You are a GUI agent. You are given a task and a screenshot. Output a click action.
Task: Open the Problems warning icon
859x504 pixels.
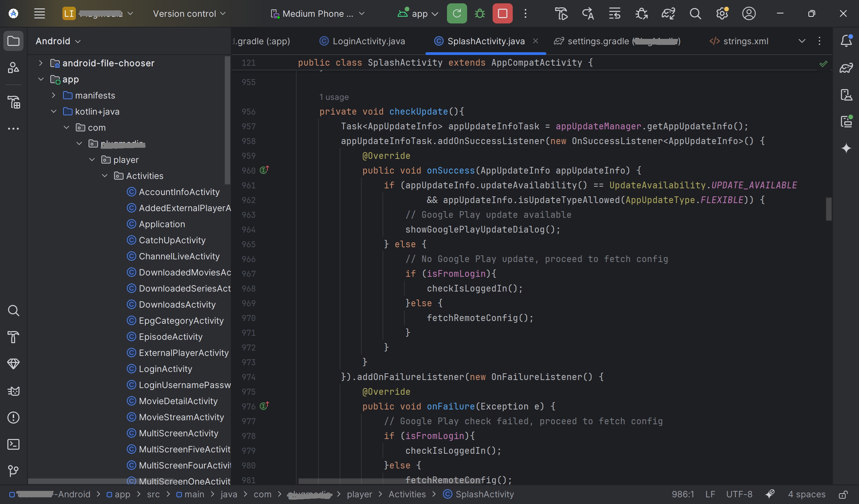(13, 418)
